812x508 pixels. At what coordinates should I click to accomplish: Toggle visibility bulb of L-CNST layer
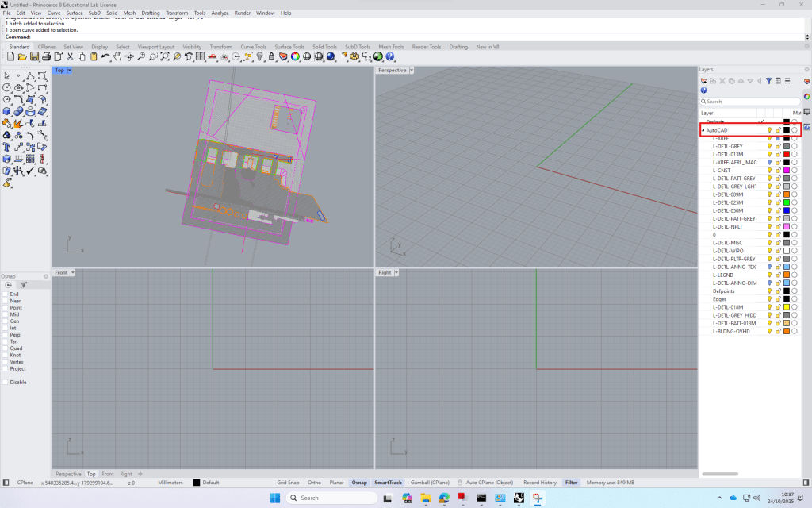769,170
